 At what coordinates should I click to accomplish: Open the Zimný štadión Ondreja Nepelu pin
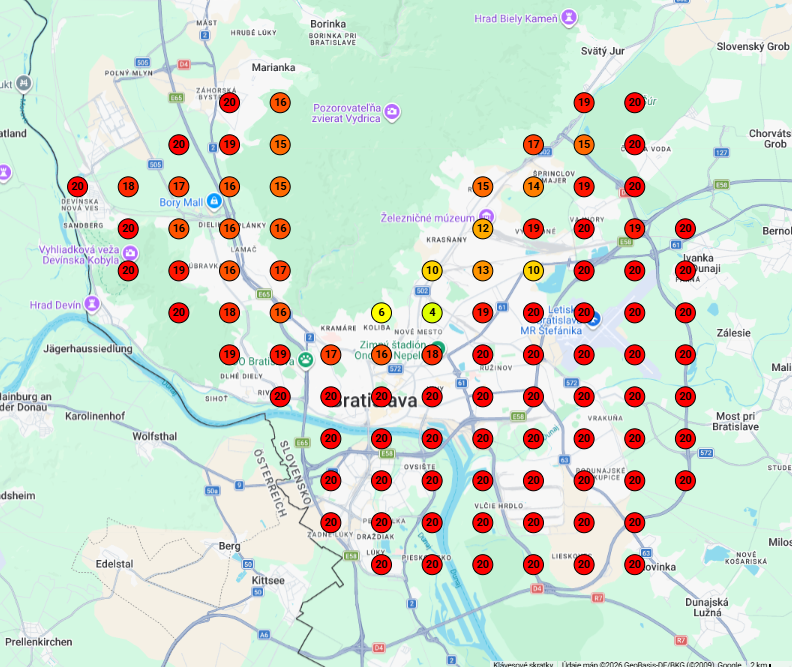(x=438, y=348)
